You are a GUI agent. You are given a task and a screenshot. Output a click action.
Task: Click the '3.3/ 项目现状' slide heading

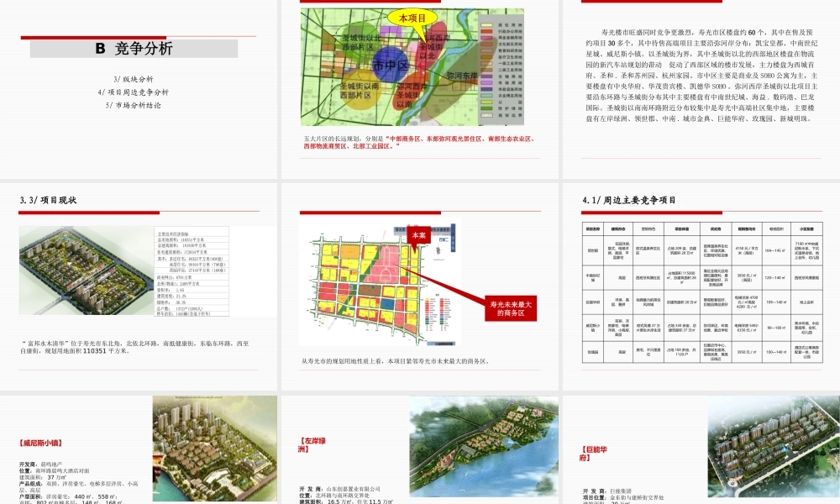(48, 200)
